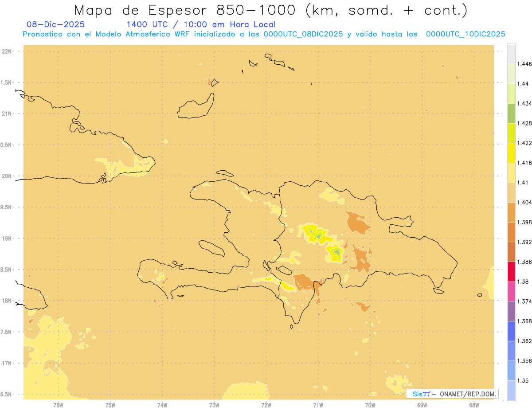The image size is (532, 411).
Task: Click the '19N' latitude axis label
Action: coord(7,238)
